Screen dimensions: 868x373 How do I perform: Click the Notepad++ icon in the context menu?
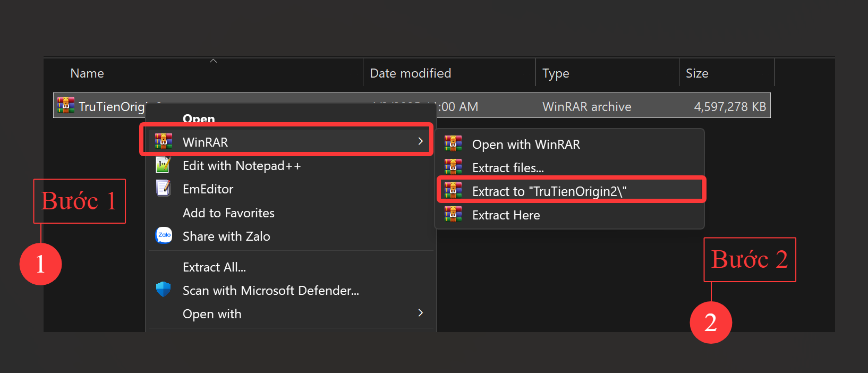tap(164, 165)
